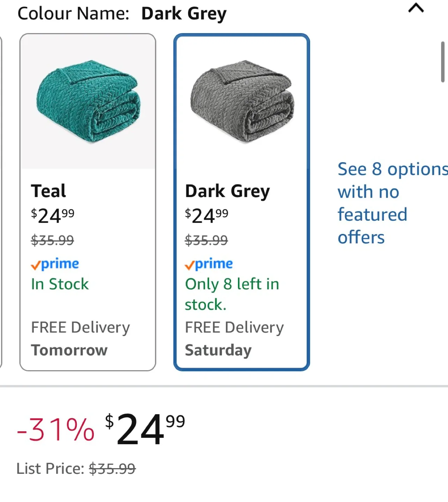Image resolution: width=448 pixels, height=502 pixels.
Task: Click the struck-through List Price $35.99
Action: pos(112,469)
